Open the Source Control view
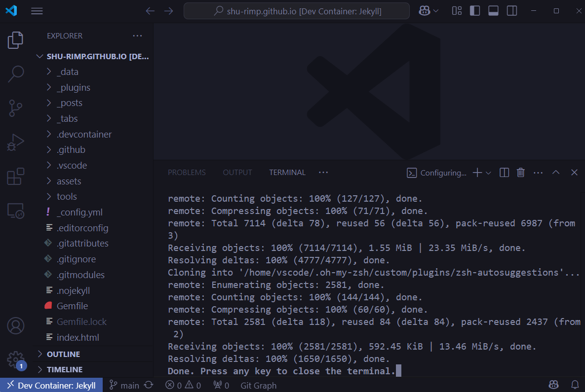585x392 pixels. click(x=15, y=108)
